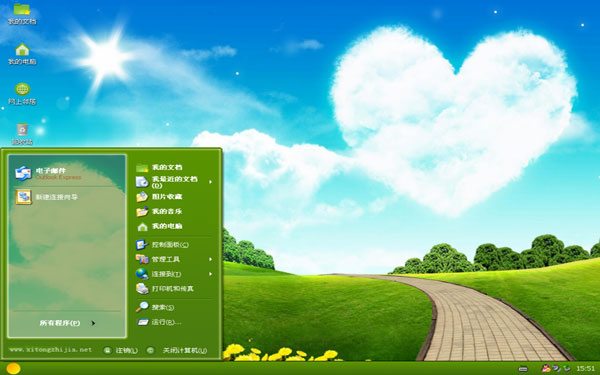This screenshot has width=600, height=375.
Task: Click the 关闭计算机(U) button
Action: pos(177,350)
